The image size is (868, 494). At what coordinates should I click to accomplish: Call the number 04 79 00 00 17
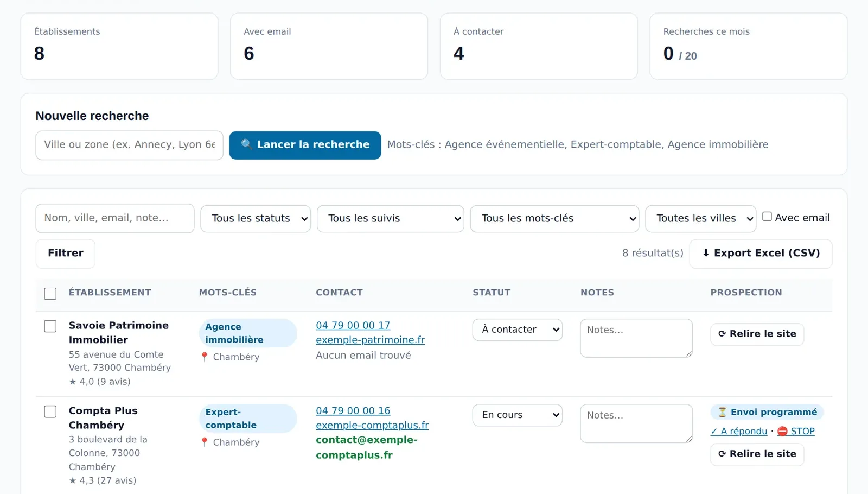click(x=353, y=325)
